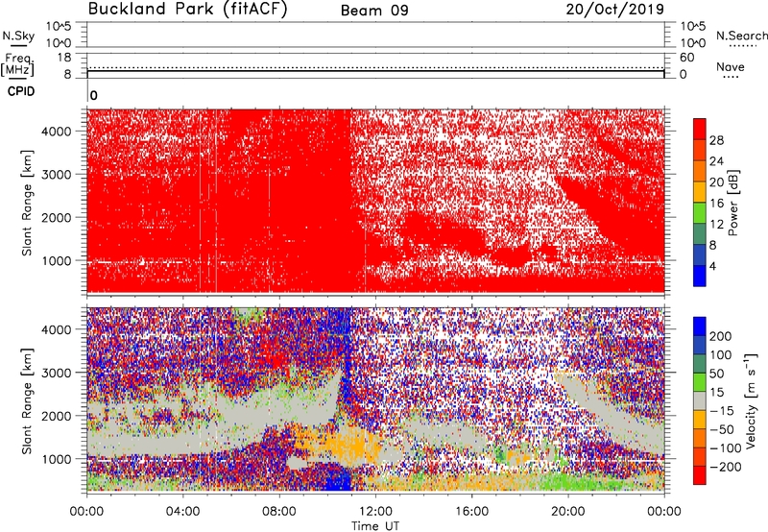
Task: Click the N.Search legend label
Action: coord(742,36)
